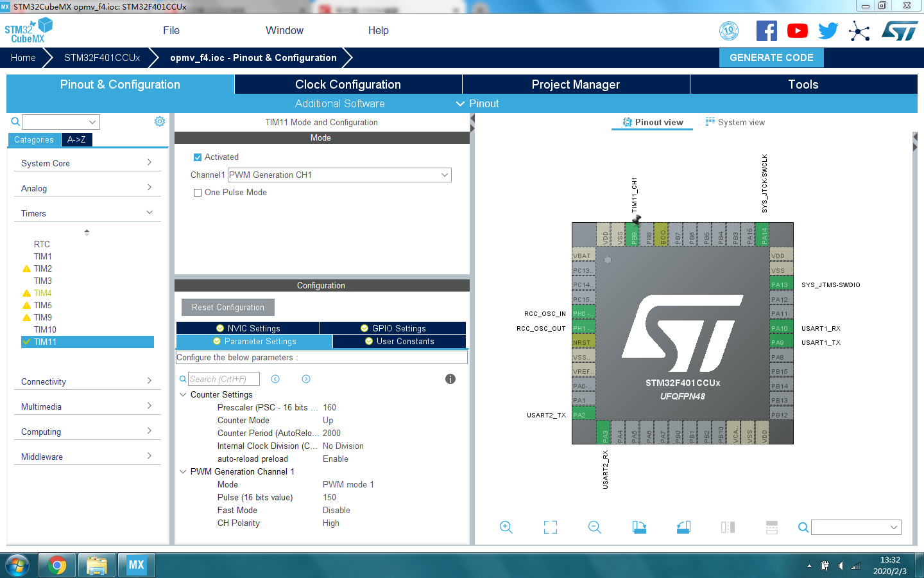Show parameter information icon
The image size is (924, 578).
click(450, 379)
